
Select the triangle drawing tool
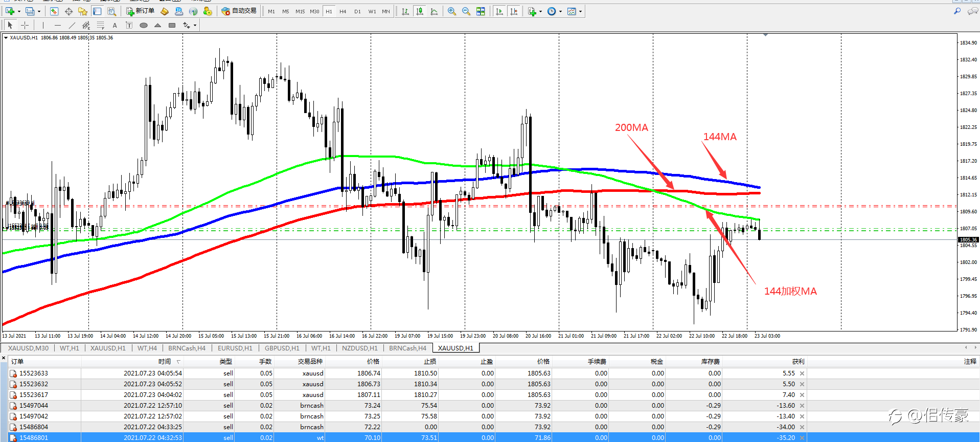[x=158, y=25]
